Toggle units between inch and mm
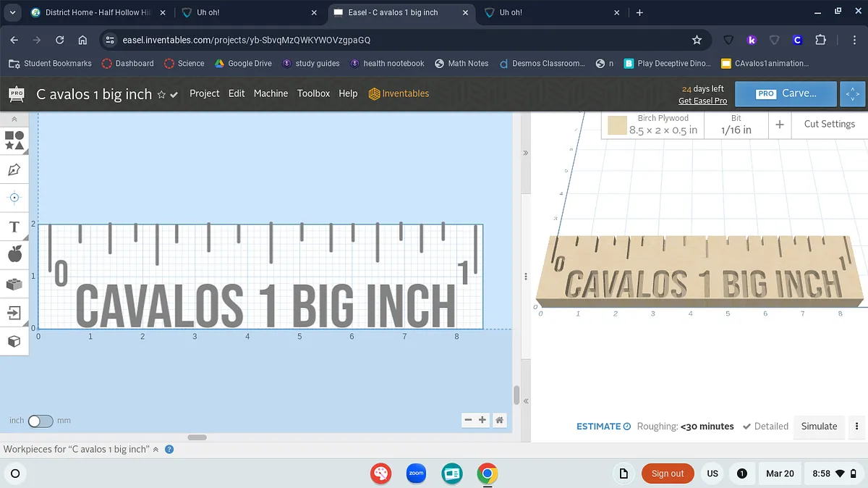 coord(41,421)
